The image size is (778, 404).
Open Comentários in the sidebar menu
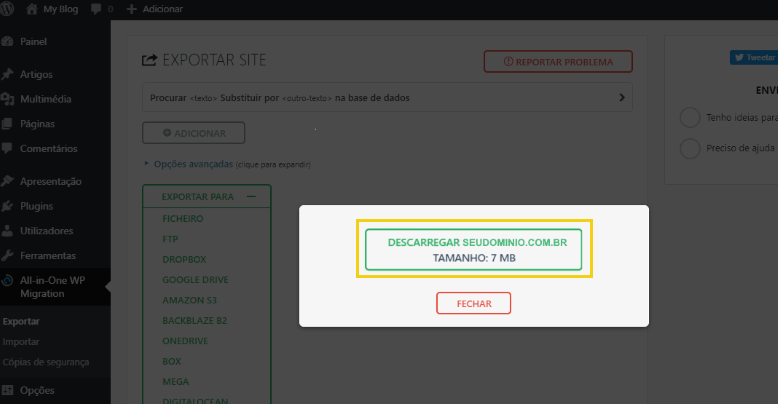(49, 148)
